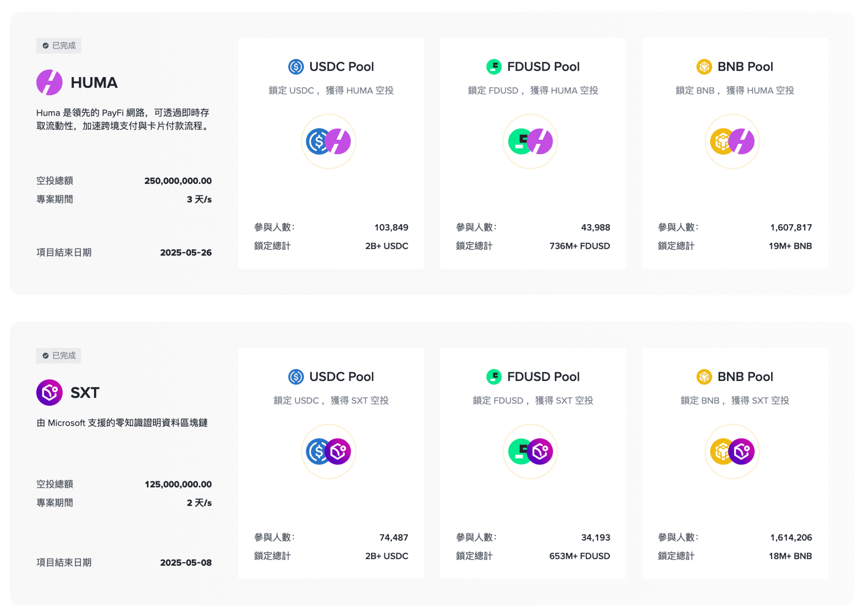Viewport: 866px width, 616px height.
Task: Click the 653M+ FDUSD locked total
Action: click(580, 556)
